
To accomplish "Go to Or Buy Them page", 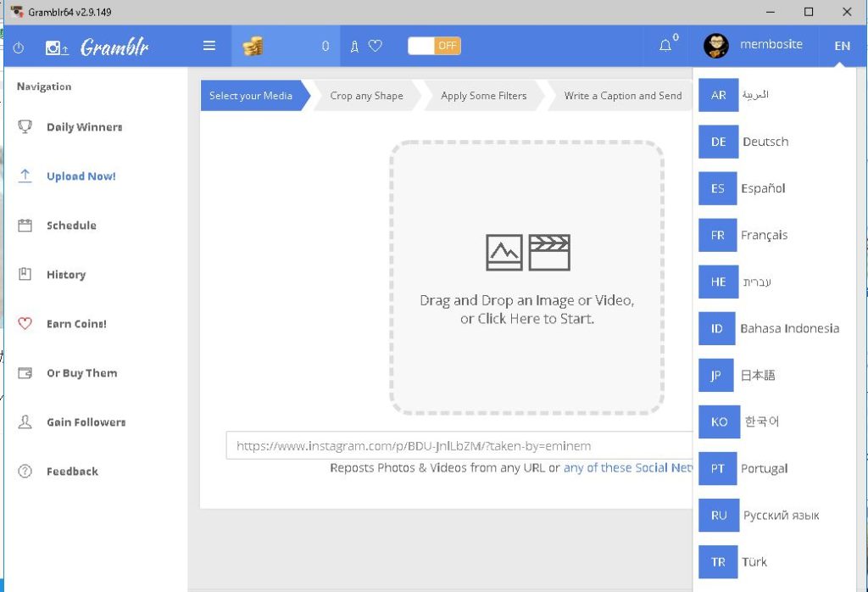I will [82, 372].
